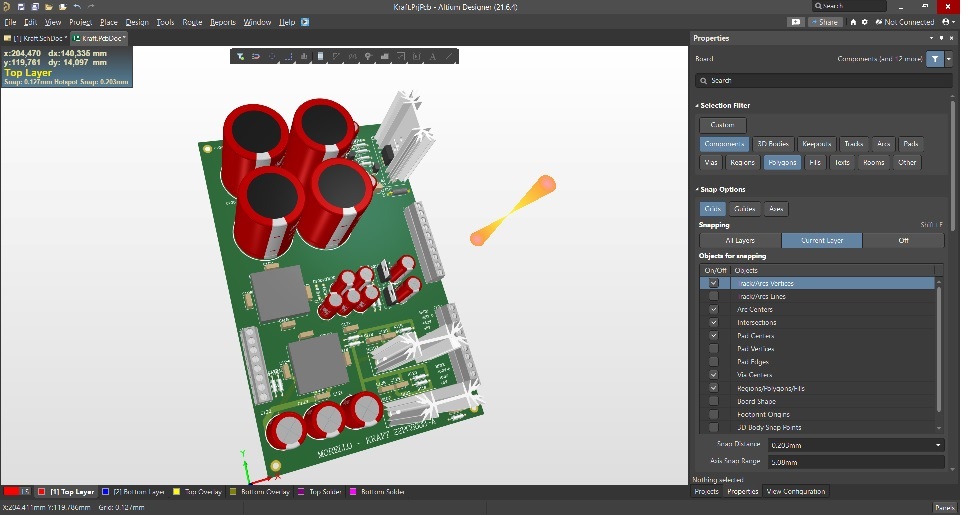968x516 pixels.
Task: Click the Axis Snap Range field
Action: [x=857, y=463]
